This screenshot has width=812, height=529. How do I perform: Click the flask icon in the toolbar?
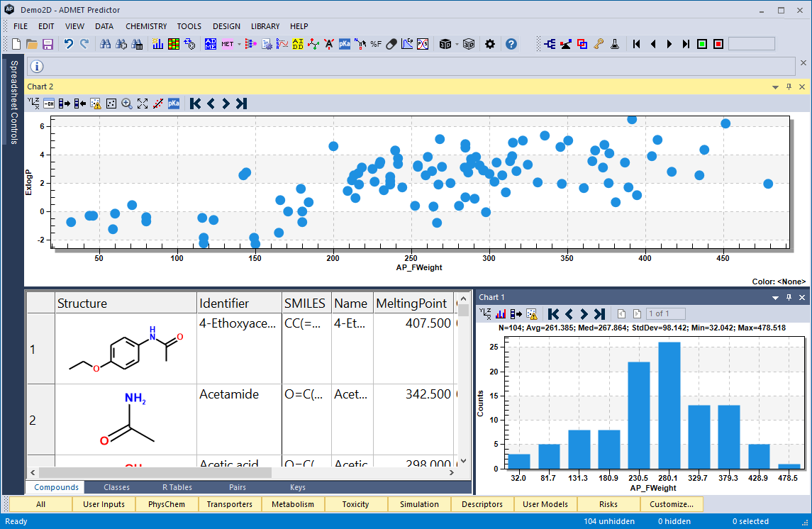[x=615, y=45]
